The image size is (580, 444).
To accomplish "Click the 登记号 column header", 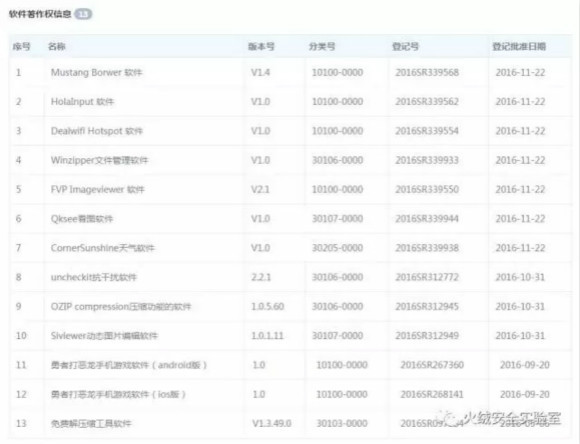I will (x=405, y=47).
